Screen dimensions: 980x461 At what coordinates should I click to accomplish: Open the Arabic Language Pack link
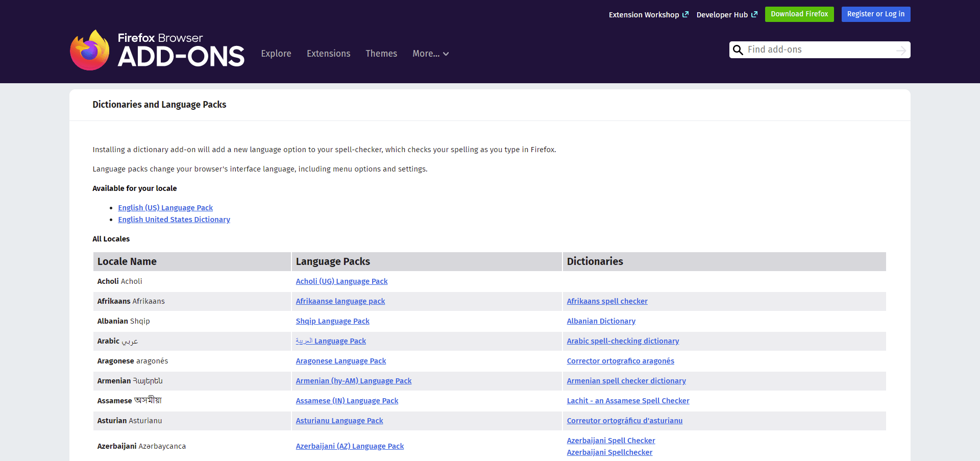331,341
